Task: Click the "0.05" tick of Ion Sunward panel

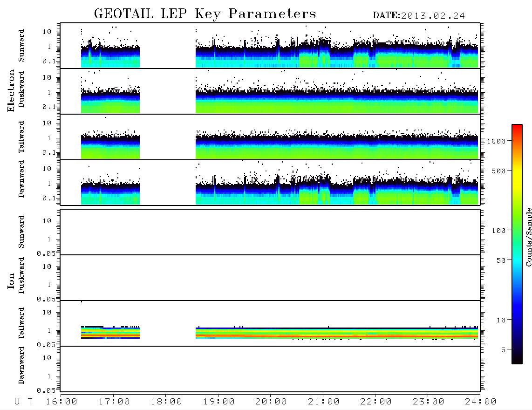Action: click(x=46, y=253)
